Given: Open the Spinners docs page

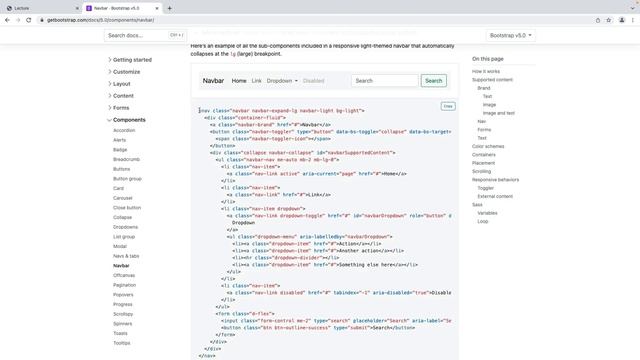Looking at the screenshot, I should (x=122, y=324).
